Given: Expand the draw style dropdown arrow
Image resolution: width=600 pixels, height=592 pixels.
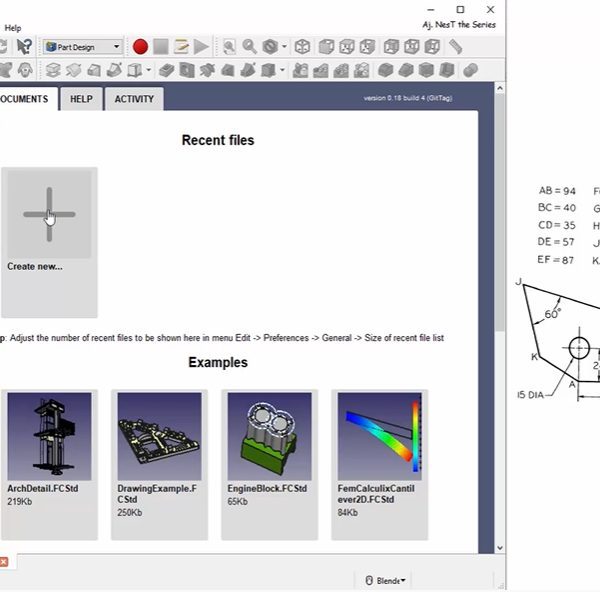Looking at the screenshot, I should coord(284,47).
